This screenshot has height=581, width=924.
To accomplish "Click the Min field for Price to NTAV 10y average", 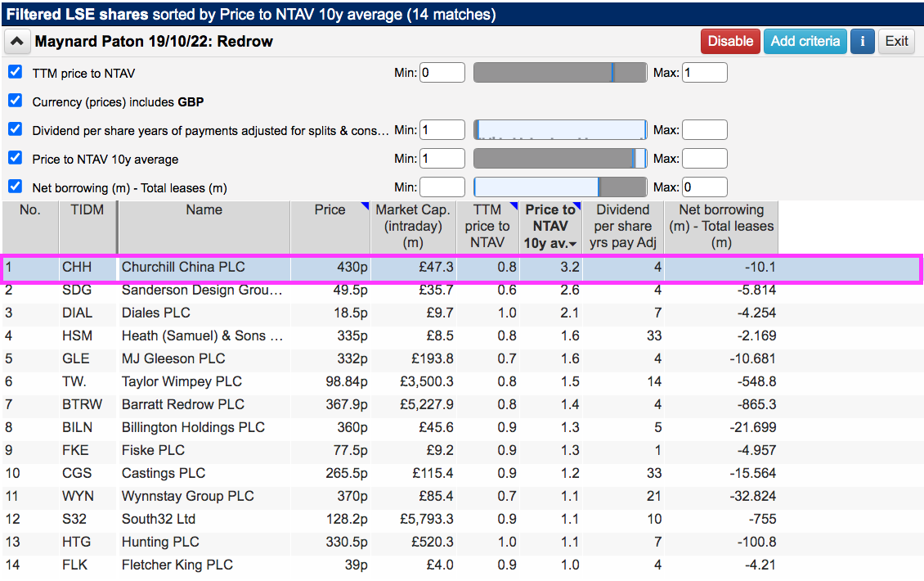I will pos(442,158).
